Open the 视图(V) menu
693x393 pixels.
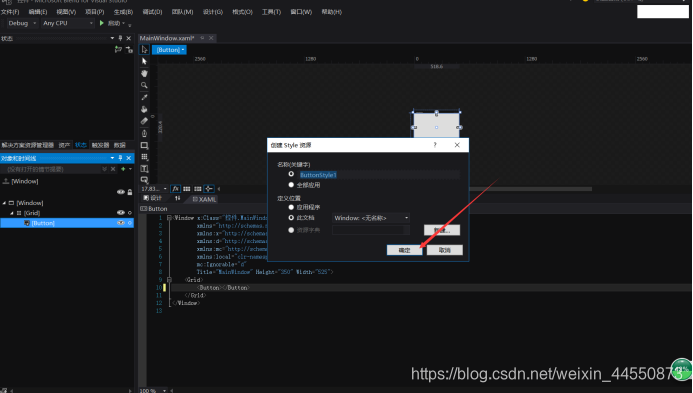point(66,12)
